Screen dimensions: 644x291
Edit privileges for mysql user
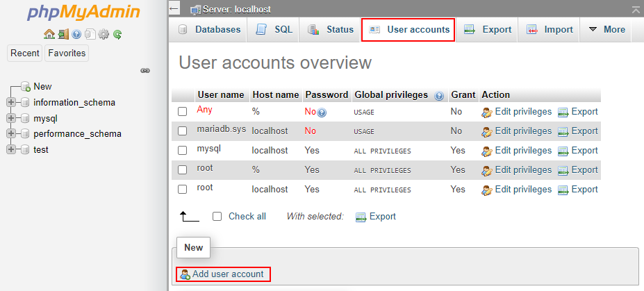[x=516, y=151]
